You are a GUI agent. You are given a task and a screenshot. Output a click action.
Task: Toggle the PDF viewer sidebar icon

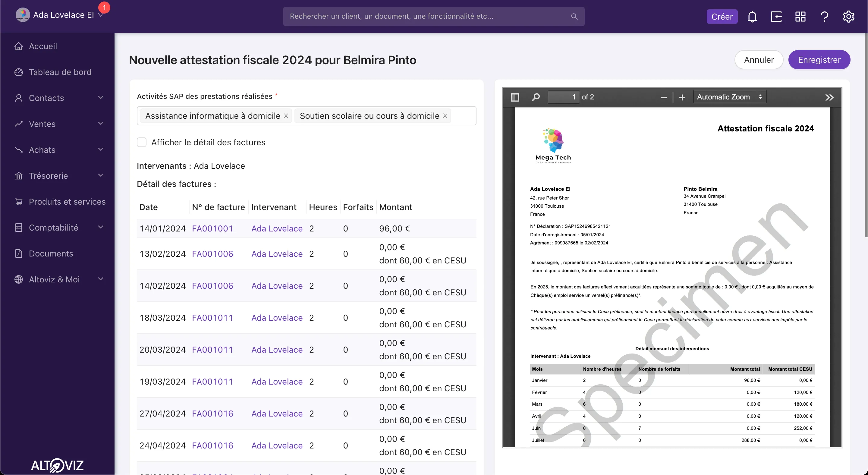click(x=515, y=97)
